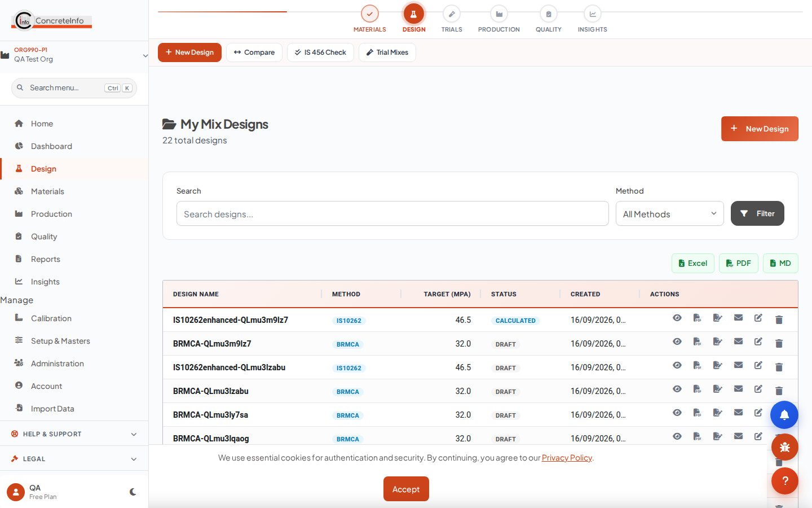Viewport: 812px width, 508px height.
Task: Toggle dark mode moon icon
Action: pos(133,492)
